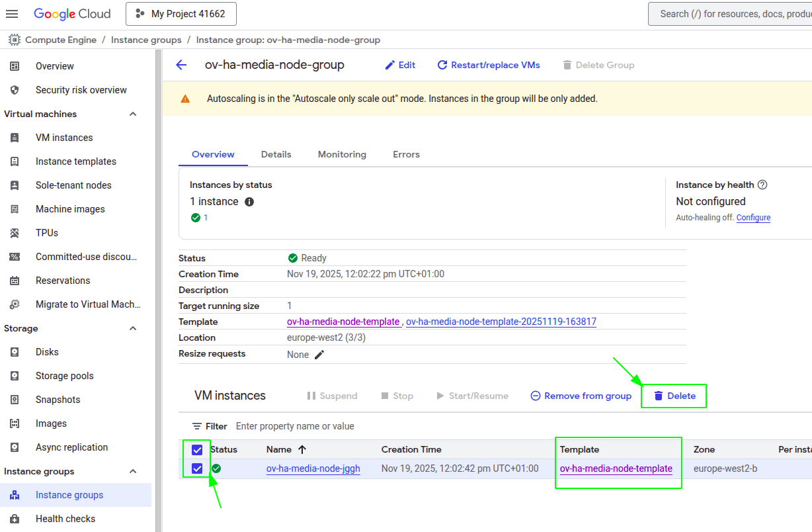Screen dimensions: 812x532
Task: Click the info icon next to 1 instance
Action: [x=249, y=202]
